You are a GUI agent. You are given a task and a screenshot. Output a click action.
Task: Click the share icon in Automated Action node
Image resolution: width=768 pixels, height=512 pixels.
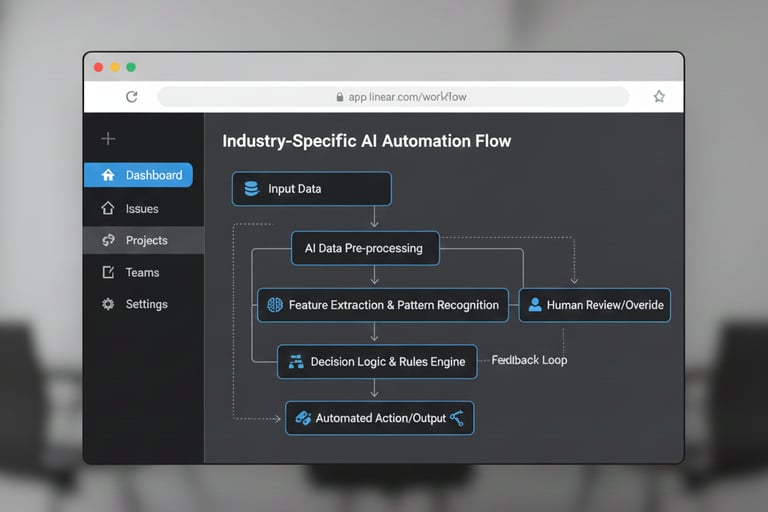coord(457,418)
